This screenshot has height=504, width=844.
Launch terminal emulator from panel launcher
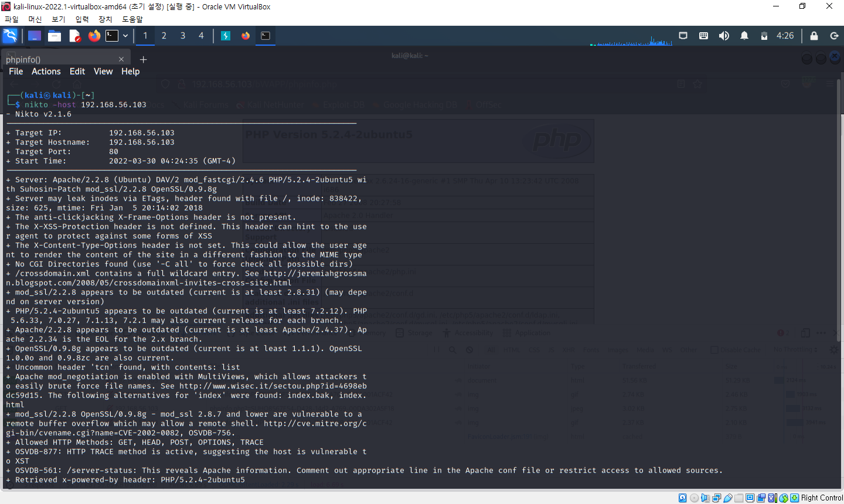click(112, 36)
